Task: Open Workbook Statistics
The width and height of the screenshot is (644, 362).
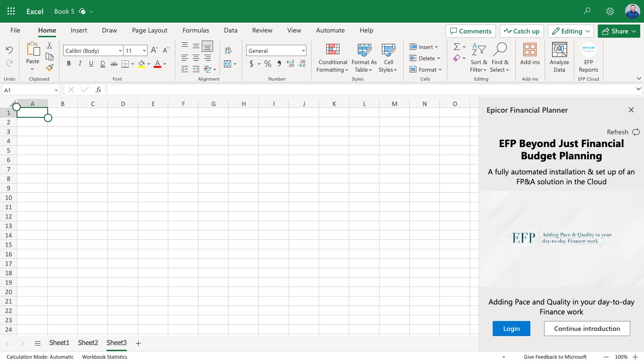Action: coord(105,357)
